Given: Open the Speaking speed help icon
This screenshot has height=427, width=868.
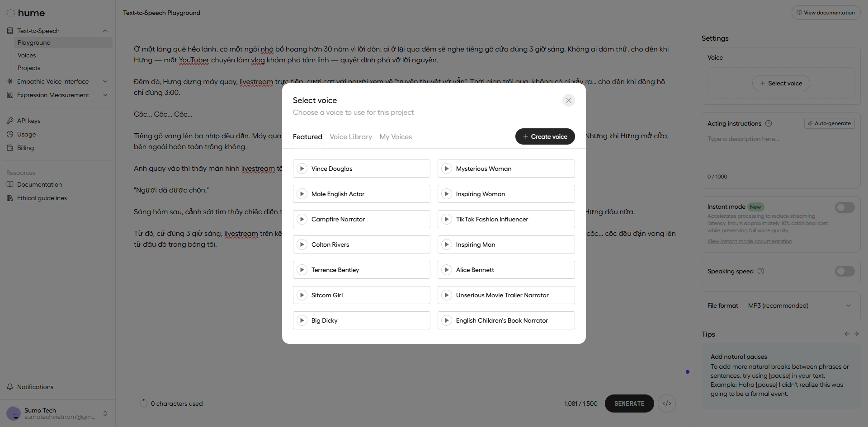Looking at the screenshot, I should point(761,271).
